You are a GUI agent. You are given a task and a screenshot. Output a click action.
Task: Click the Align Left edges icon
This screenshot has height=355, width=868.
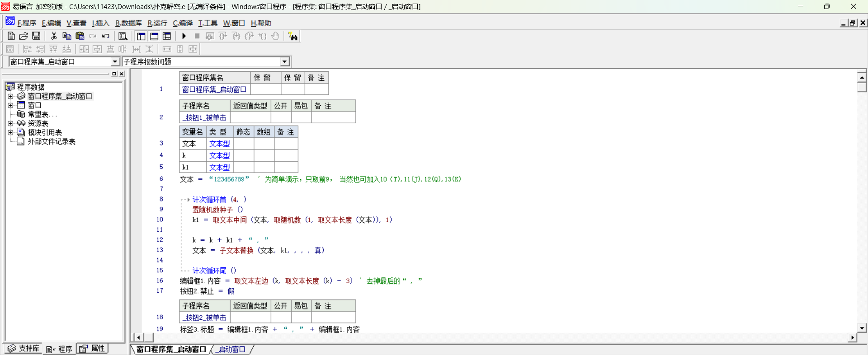pos(27,49)
